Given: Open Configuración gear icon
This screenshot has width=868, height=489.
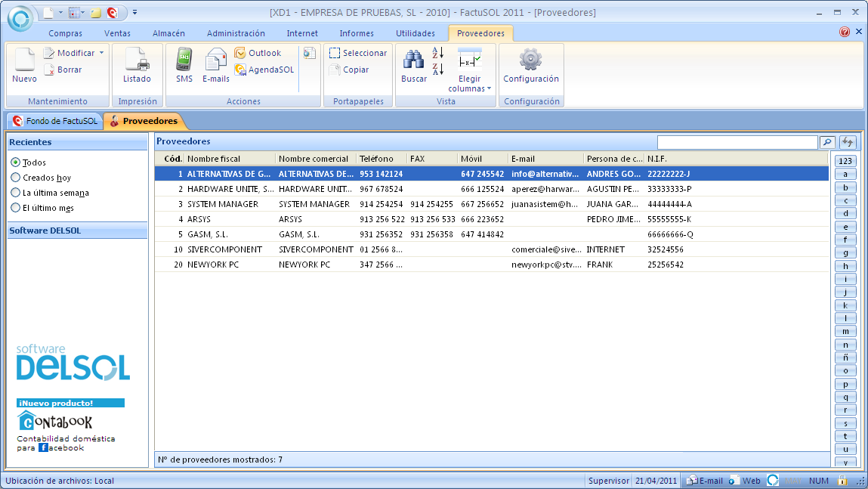Looking at the screenshot, I should click(531, 64).
